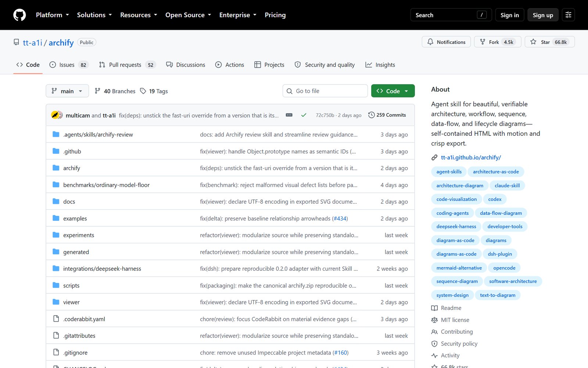Click the history clock icon by 259 Commits
This screenshot has width=588, height=368.
pyautogui.click(x=371, y=115)
